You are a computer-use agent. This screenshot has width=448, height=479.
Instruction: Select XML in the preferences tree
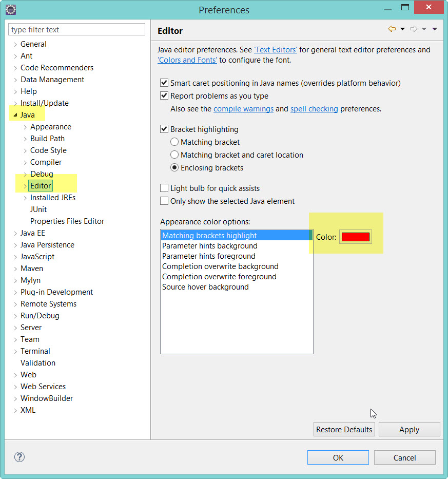click(28, 410)
